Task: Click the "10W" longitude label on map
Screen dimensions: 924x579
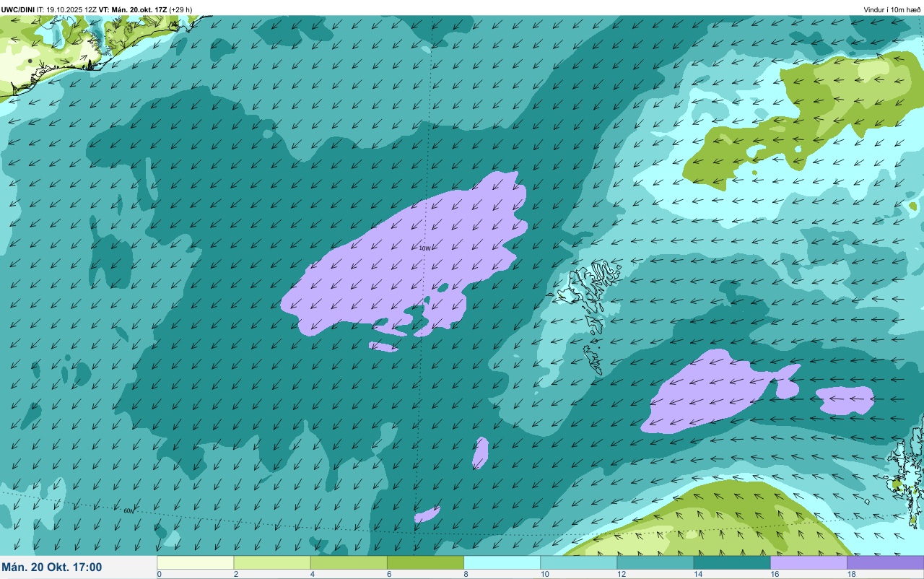Action: (x=425, y=248)
